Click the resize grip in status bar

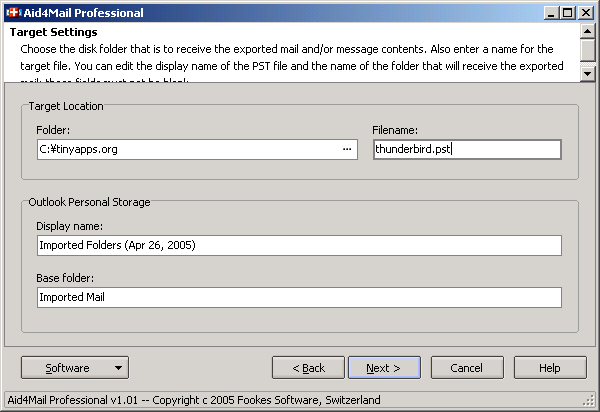(591, 402)
